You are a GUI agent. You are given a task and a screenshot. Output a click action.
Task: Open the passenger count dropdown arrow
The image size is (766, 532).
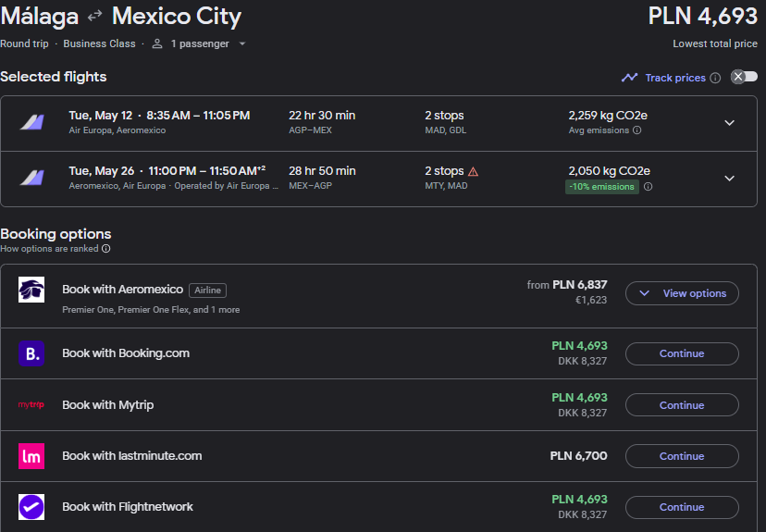242,44
